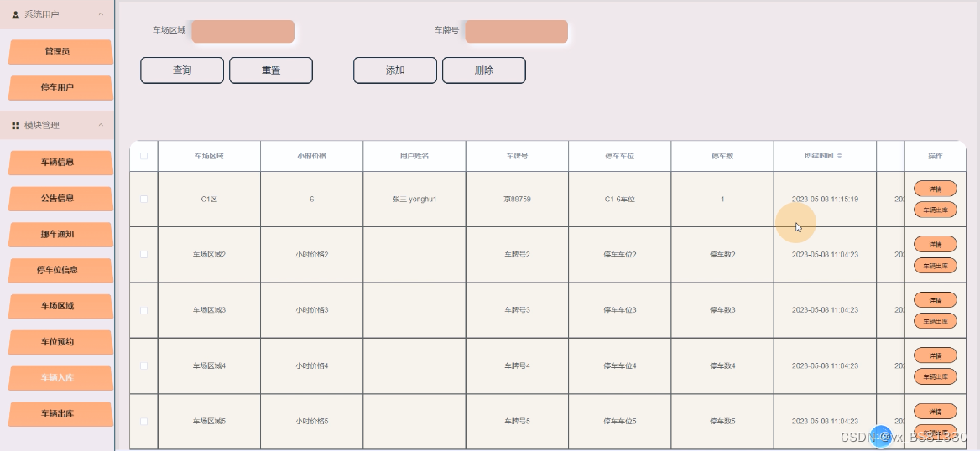Click the 停车车位 column header
The height and width of the screenshot is (451, 980).
point(619,156)
